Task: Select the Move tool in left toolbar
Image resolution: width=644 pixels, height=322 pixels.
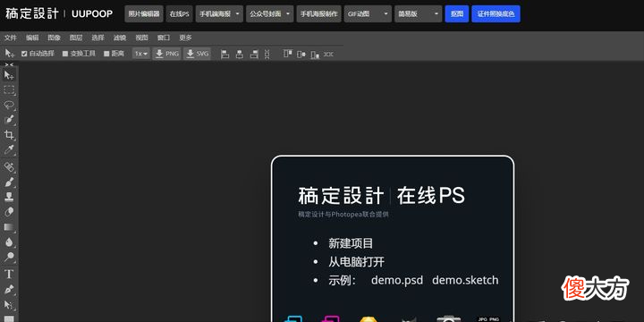Action: point(9,75)
